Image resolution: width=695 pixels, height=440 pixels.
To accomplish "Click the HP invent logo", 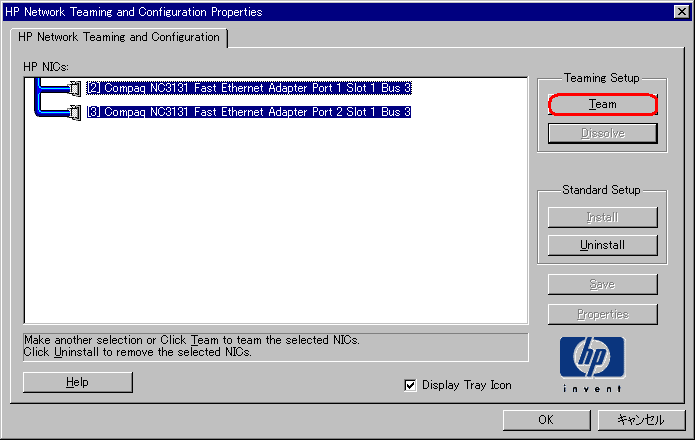I will (x=592, y=364).
